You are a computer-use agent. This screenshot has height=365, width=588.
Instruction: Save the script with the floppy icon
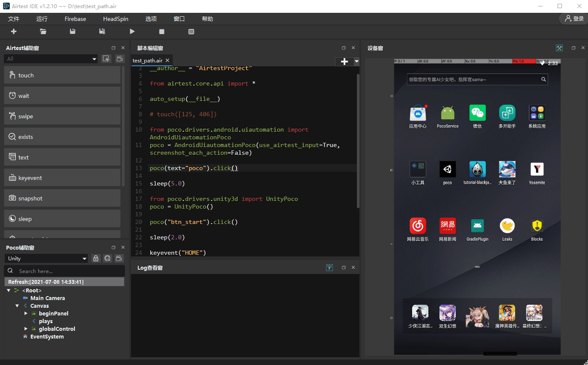pos(73,32)
